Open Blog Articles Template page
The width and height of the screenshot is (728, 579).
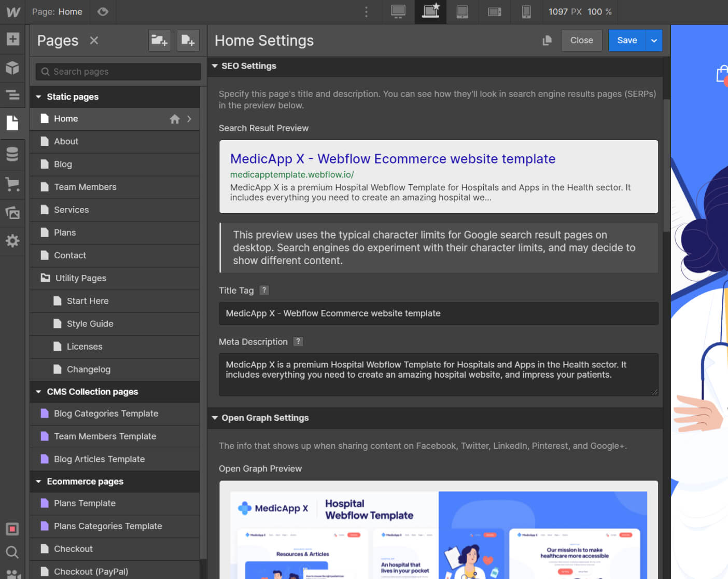115,460
